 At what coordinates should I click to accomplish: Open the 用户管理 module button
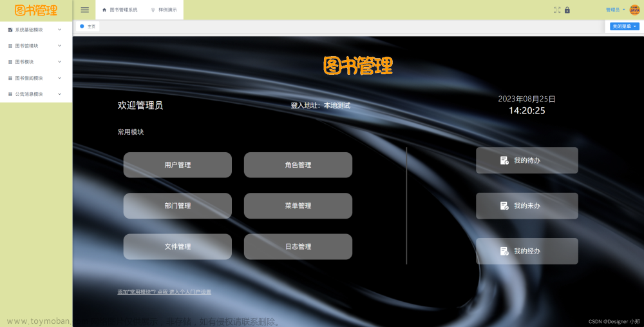click(x=178, y=165)
